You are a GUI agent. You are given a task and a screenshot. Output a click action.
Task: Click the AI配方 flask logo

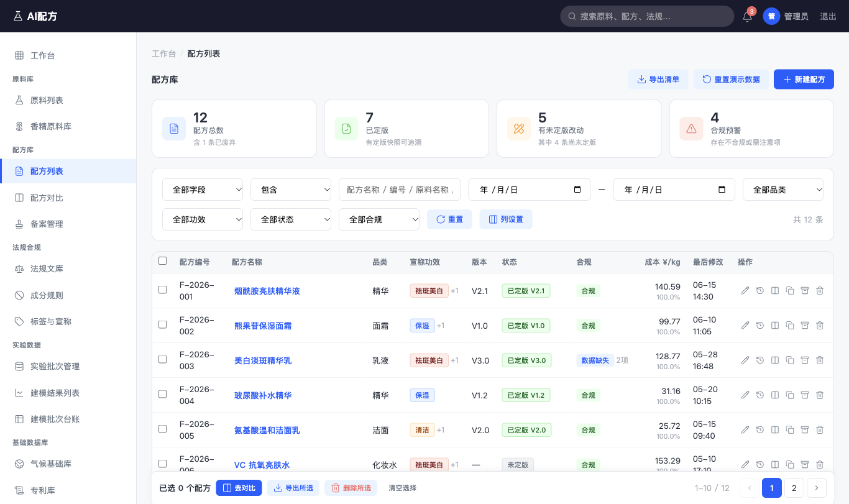coord(18,16)
